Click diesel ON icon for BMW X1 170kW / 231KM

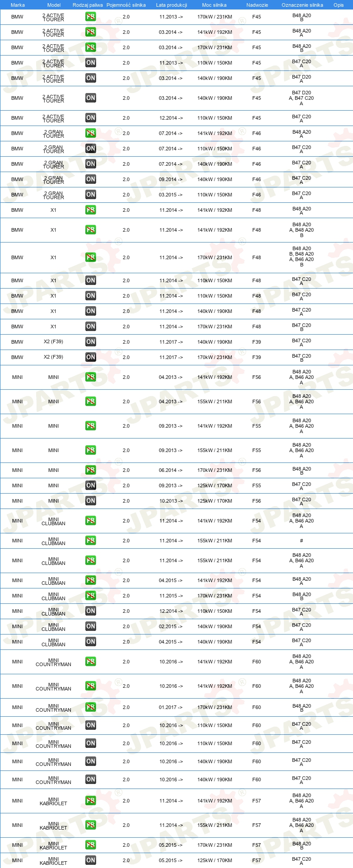pyautogui.click(x=91, y=327)
